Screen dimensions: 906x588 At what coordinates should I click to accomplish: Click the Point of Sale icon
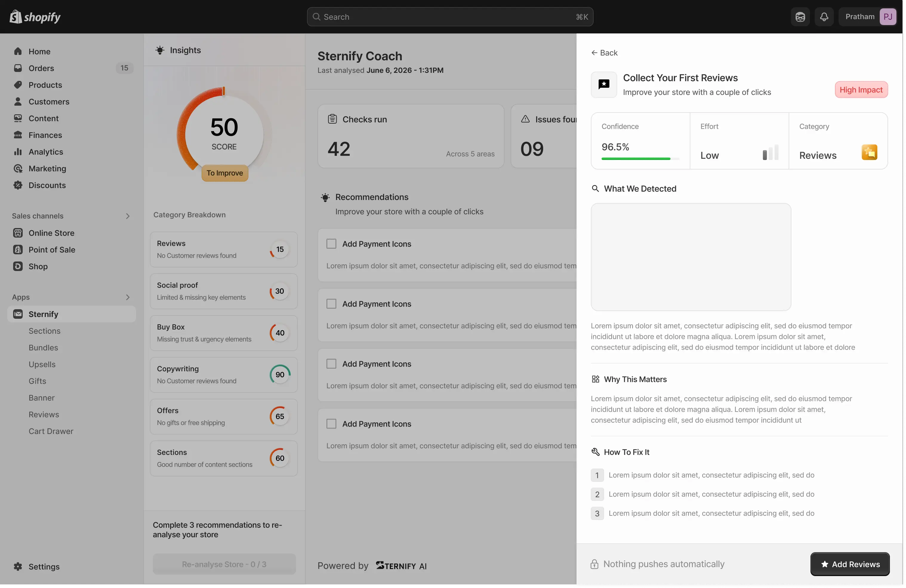tap(18, 250)
